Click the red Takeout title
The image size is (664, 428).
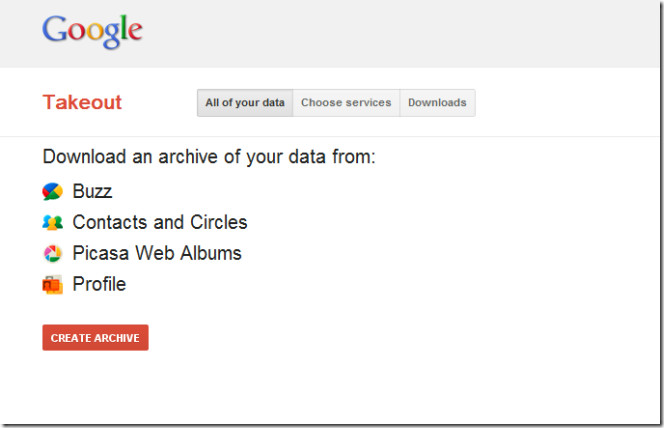pos(82,102)
